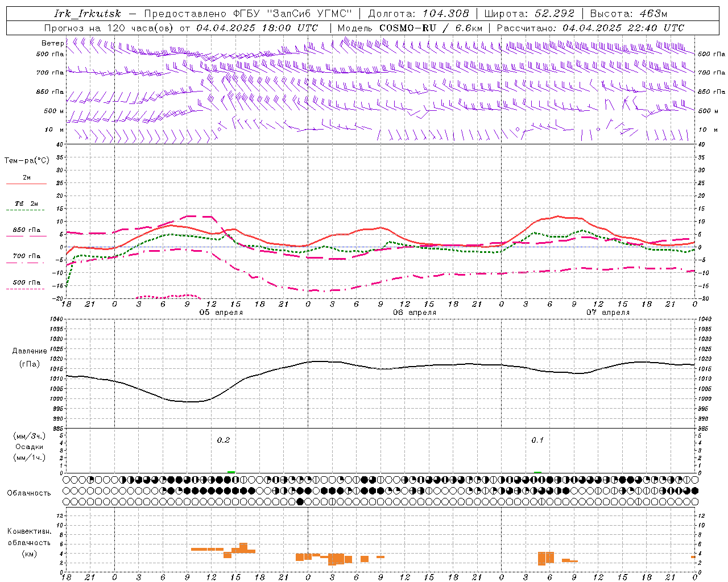Viewport: 728px width, 582px height.
Task: Click the 10 м wind level label at left
Action: [54, 130]
